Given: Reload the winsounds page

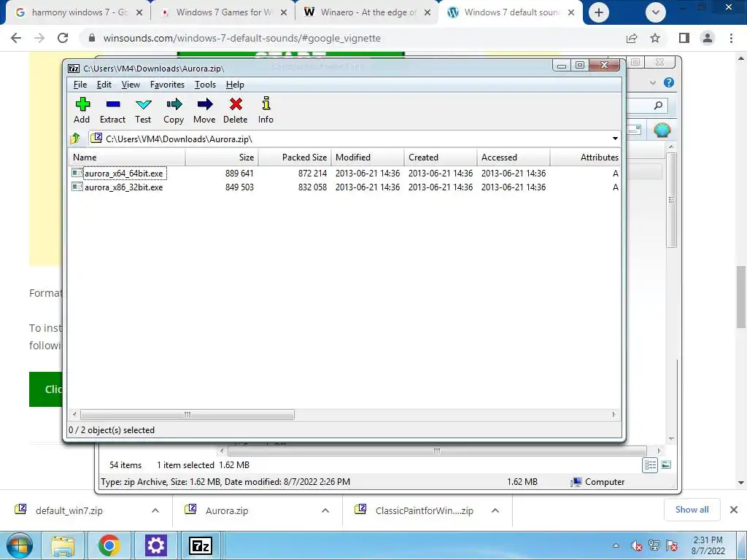Looking at the screenshot, I should click(63, 38).
